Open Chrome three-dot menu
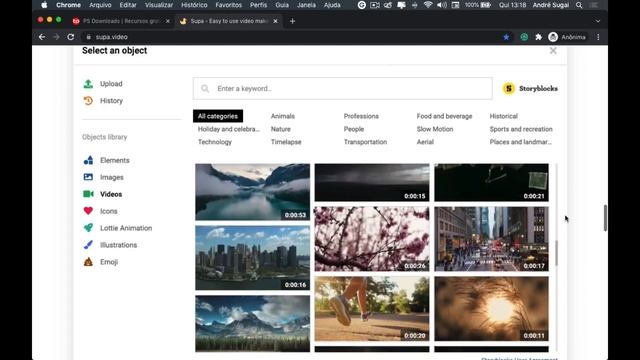Image resolution: width=640 pixels, height=360 pixels. pos(598,37)
